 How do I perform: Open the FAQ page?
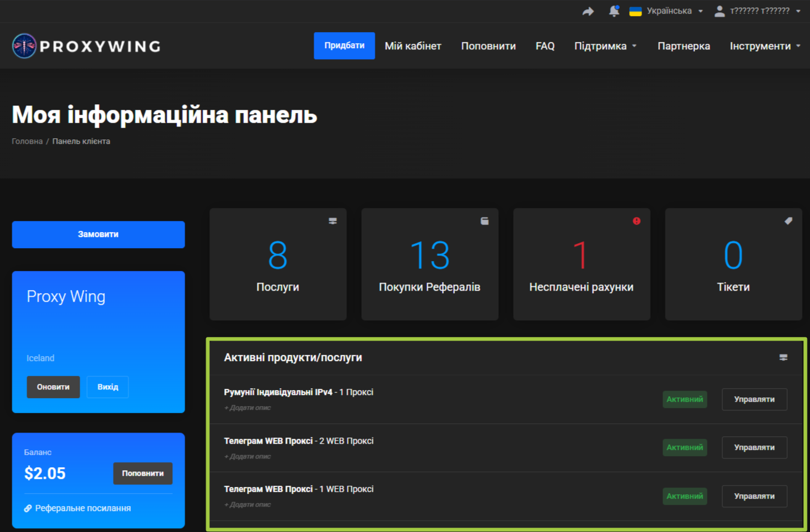click(545, 46)
